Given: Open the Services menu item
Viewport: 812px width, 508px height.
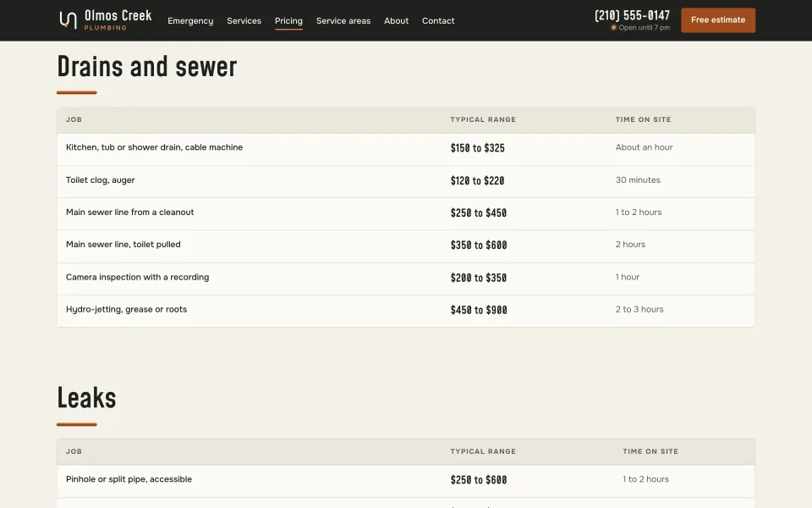Looking at the screenshot, I should (x=244, y=20).
